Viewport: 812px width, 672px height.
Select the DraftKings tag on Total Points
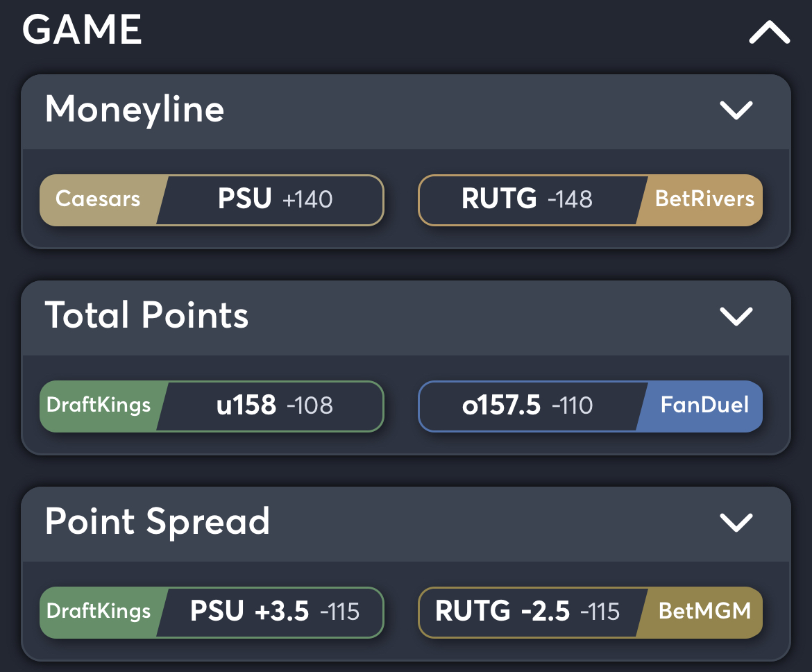coord(97,406)
